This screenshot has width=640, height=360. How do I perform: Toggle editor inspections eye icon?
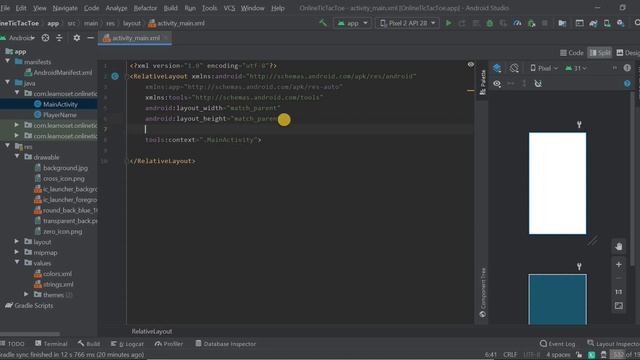coord(471,64)
